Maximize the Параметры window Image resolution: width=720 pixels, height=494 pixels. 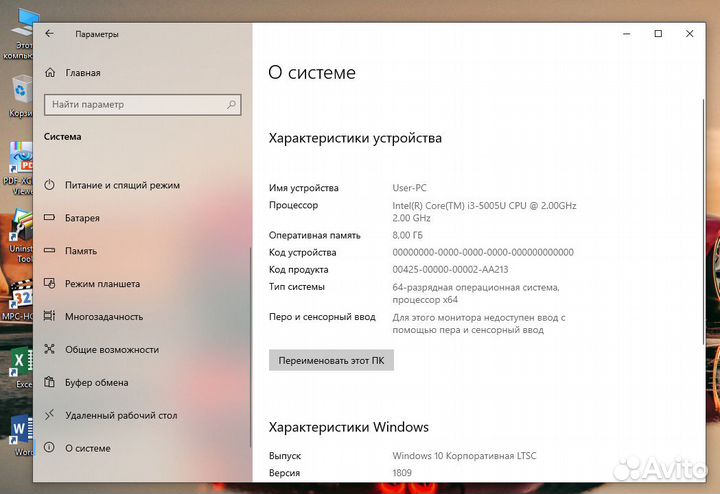(658, 34)
